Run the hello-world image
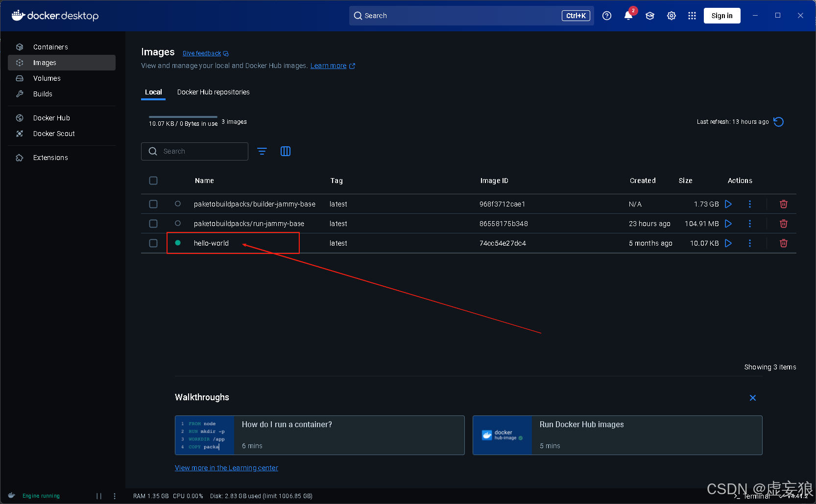816x504 pixels. (728, 243)
